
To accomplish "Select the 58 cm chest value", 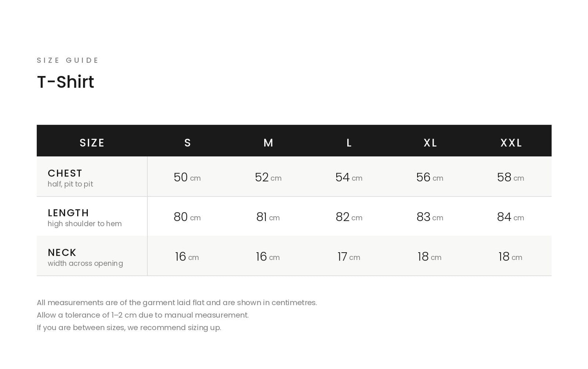I will click(511, 177).
